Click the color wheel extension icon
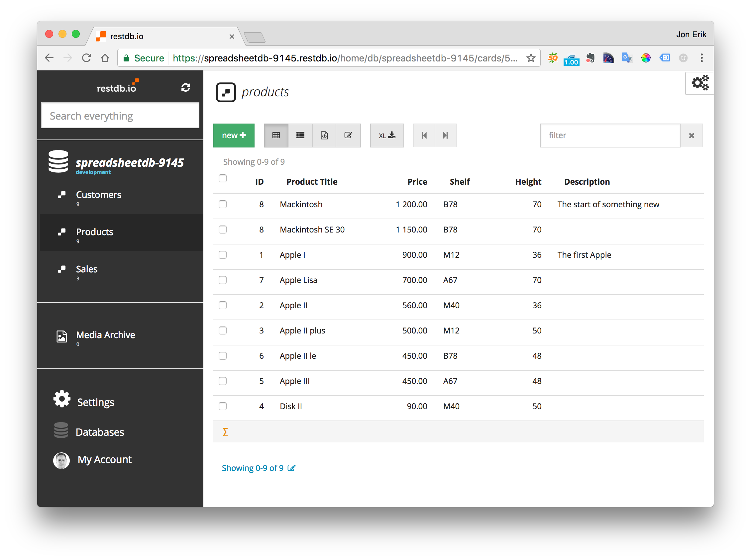 point(646,58)
